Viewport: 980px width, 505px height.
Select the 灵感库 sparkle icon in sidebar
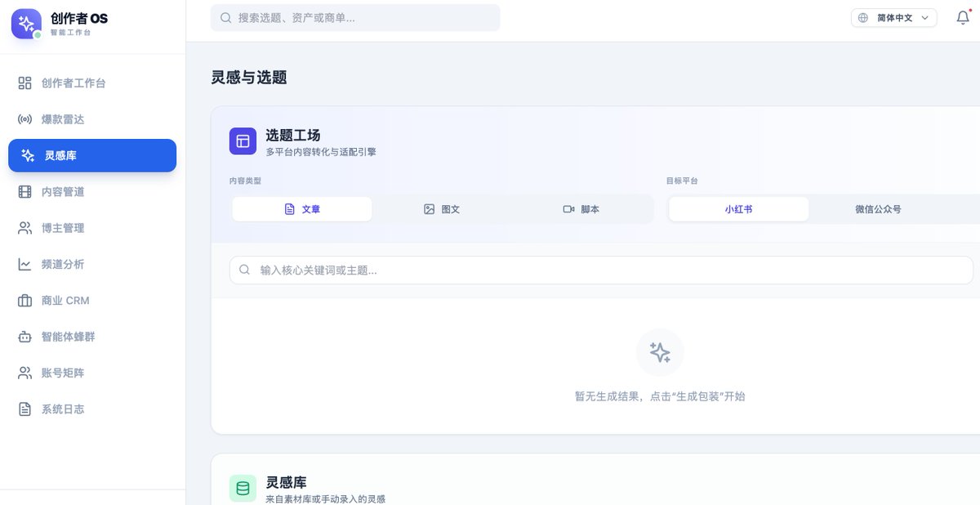pos(29,155)
